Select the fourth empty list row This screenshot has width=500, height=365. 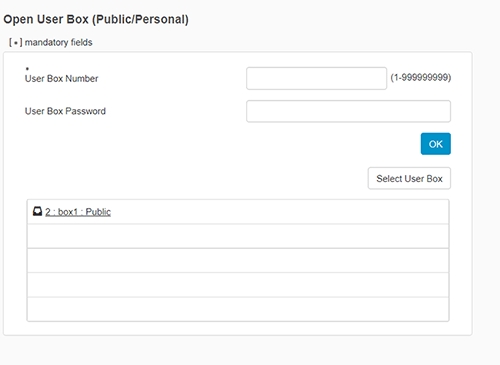(x=238, y=309)
